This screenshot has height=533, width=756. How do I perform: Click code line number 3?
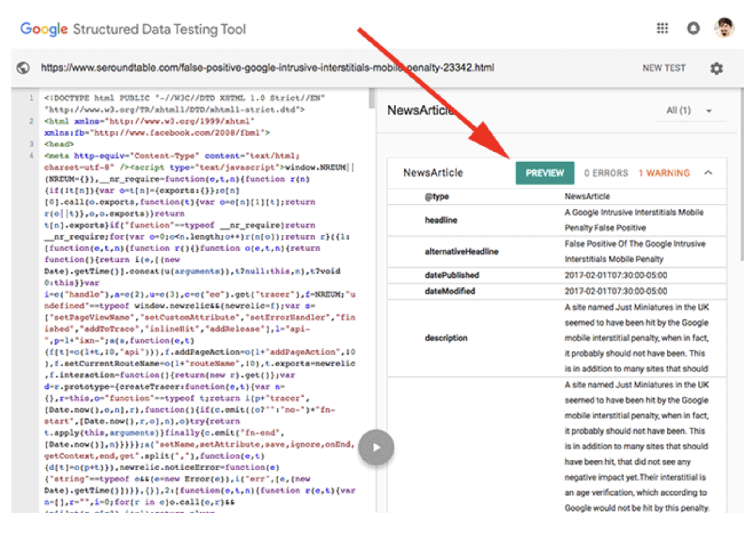click(x=31, y=144)
